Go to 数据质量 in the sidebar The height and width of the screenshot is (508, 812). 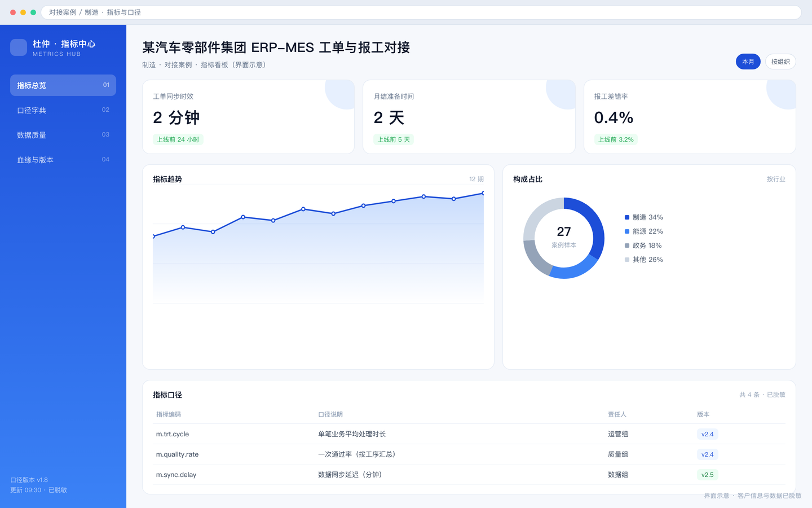pos(63,135)
